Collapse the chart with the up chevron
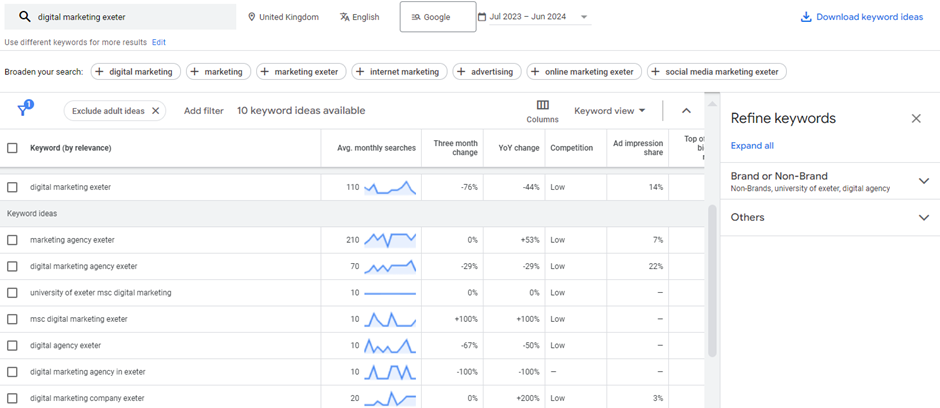Image resolution: width=940 pixels, height=408 pixels. tap(687, 111)
